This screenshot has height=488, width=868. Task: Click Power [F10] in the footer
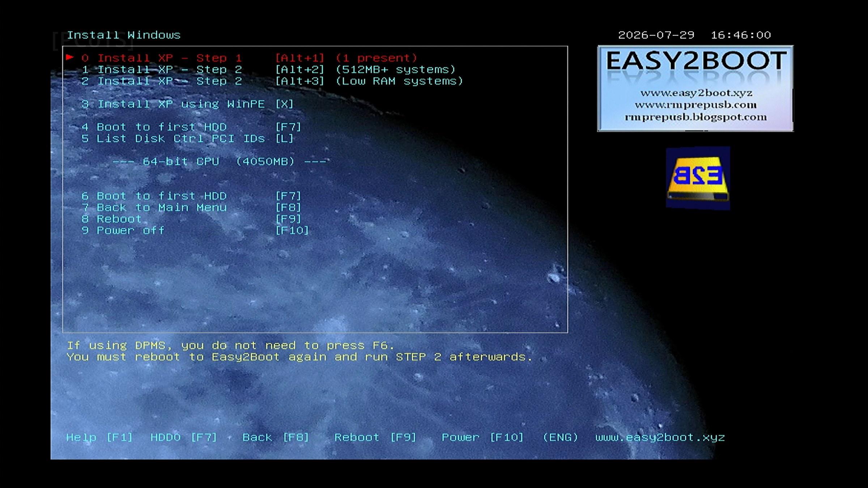click(482, 437)
